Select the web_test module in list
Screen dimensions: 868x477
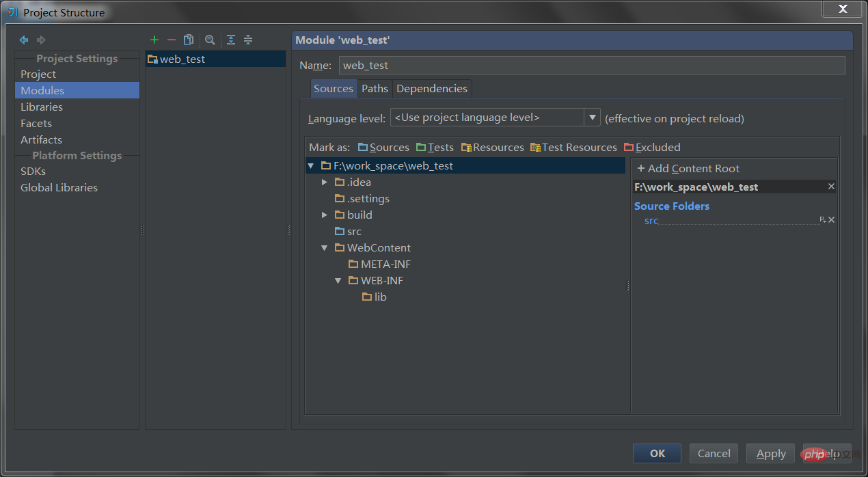216,59
